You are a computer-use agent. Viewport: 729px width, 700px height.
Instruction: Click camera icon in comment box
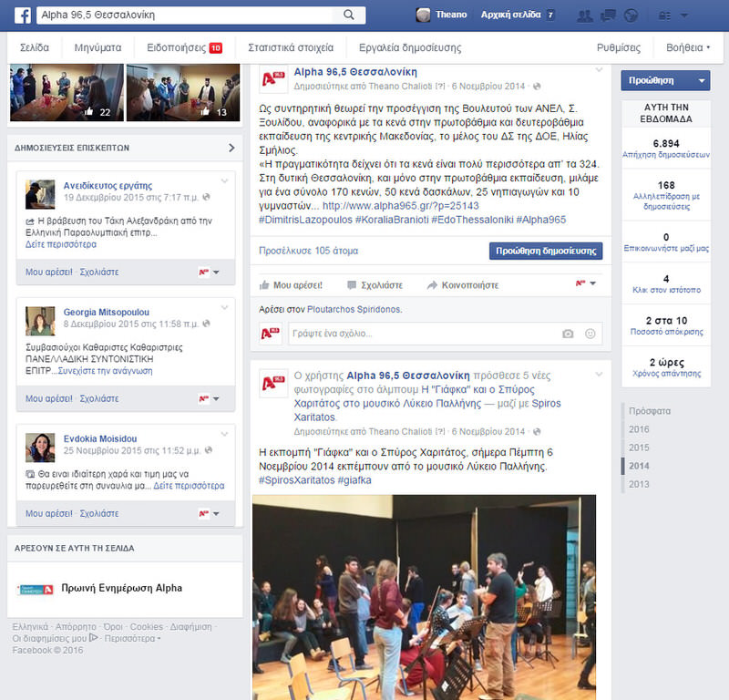[568, 334]
